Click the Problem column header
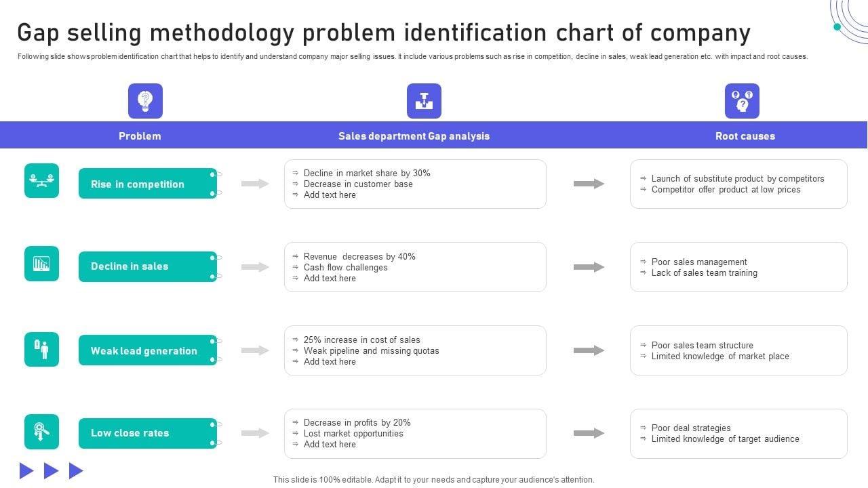868x488 pixels. (140, 136)
